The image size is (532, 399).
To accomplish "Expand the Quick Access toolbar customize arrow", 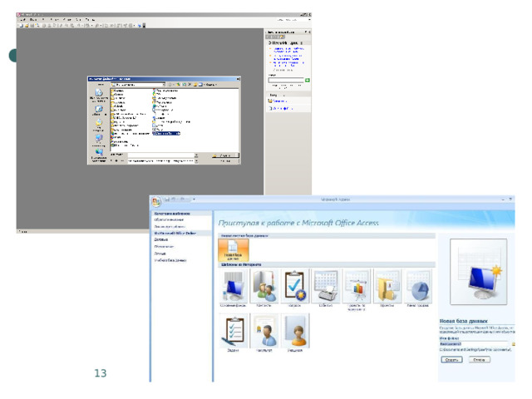I will click(194, 199).
